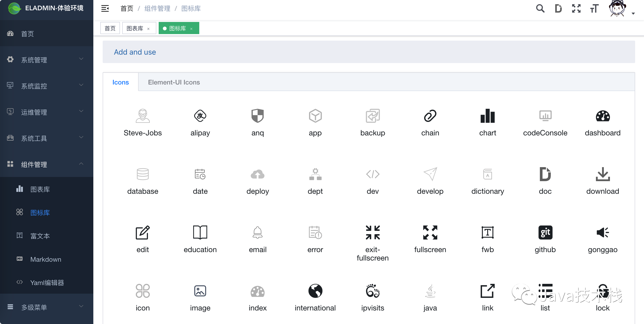Screen dimensions: 644x324
Task: Open Markdown sidebar submenu item
Action: (46, 259)
